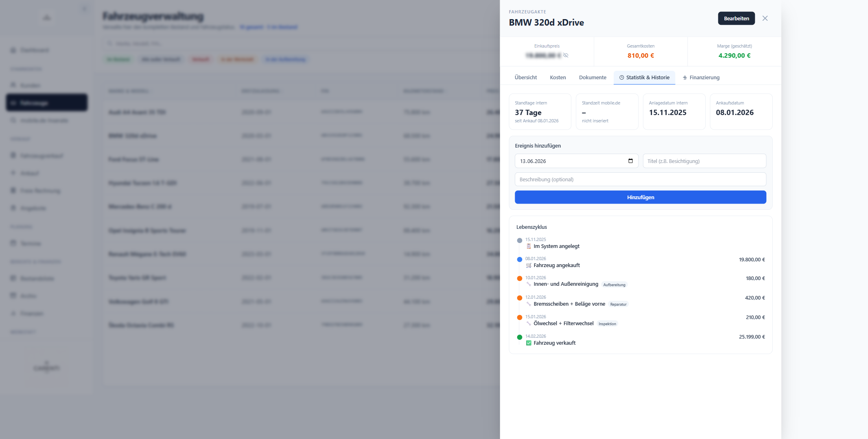Click the Bearbeiten button
Screen dimensions: 868x439
[736, 18]
